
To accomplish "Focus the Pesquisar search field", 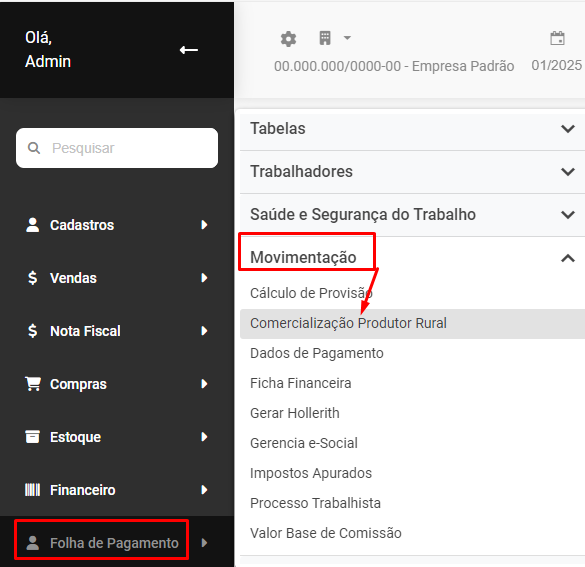I will 117,148.
